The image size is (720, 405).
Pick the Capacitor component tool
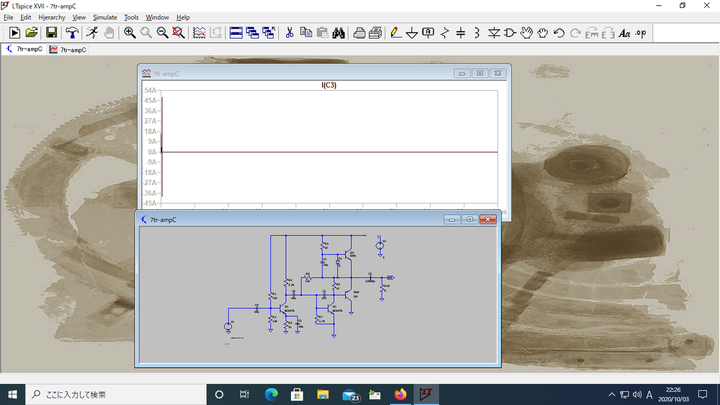pos(461,33)
